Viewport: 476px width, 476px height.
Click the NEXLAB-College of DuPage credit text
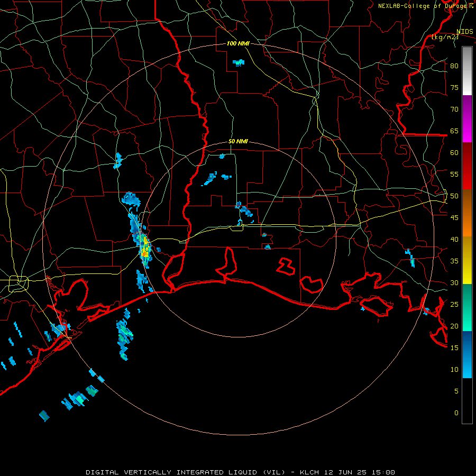click(x=423, y=6)
